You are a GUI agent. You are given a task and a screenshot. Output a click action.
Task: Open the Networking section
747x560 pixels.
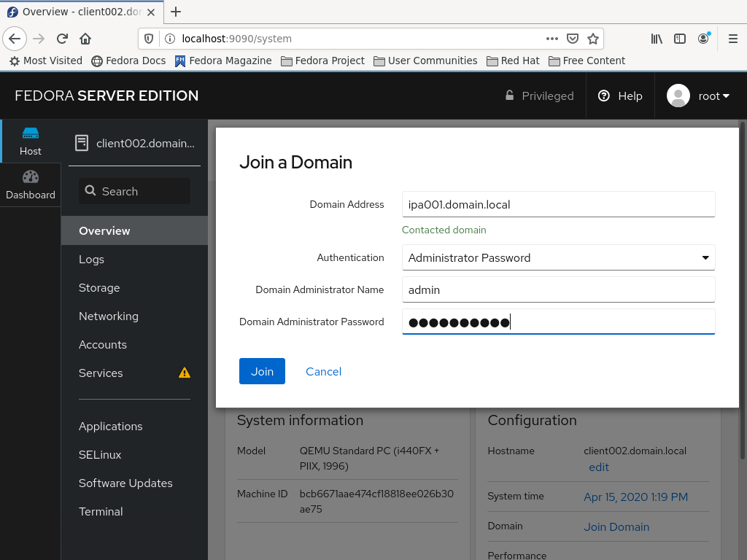click(134, 316)
